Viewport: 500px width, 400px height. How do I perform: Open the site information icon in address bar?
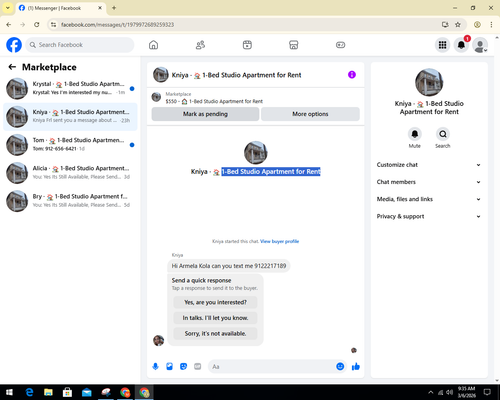point(53,25)
